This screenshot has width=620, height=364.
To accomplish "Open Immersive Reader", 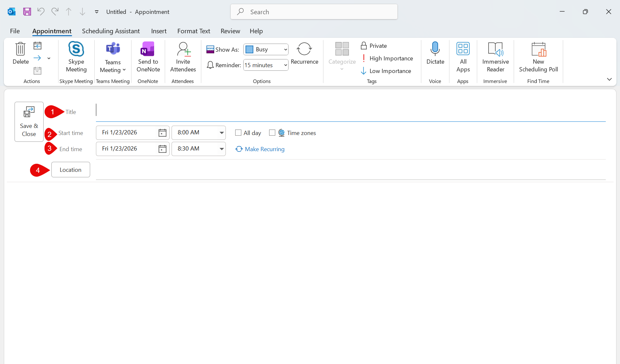I will tap(495, 49).
